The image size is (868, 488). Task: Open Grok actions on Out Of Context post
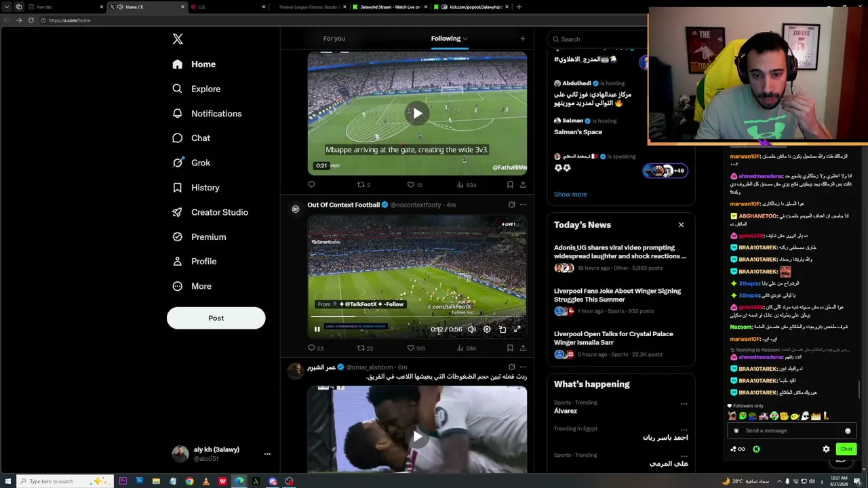point(511,205)
